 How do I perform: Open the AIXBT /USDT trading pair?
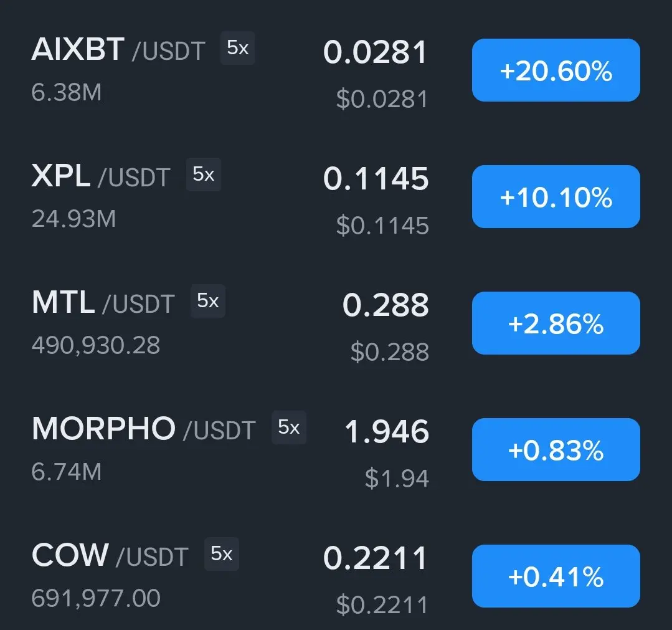click(x=118, y=49)
